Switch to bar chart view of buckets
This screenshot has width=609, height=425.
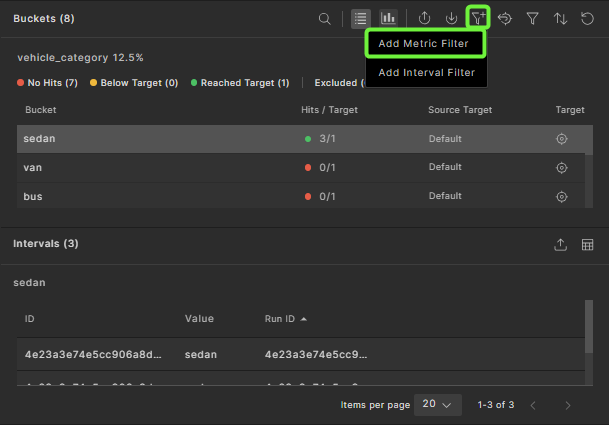click(x=388, y=18)
